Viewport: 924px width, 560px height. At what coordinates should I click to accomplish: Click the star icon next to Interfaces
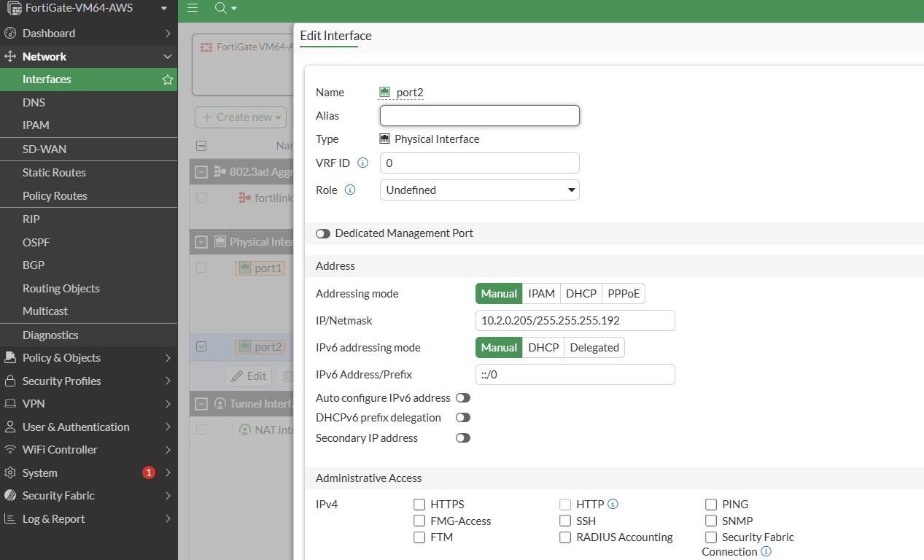coord(167,79)
